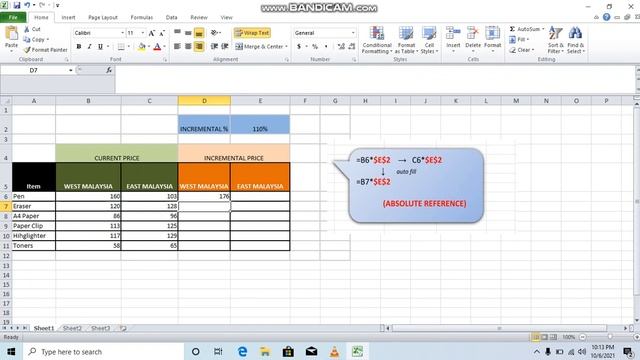Open the number format General dropdown
This screenshot has height=360, width=640.
353,33
